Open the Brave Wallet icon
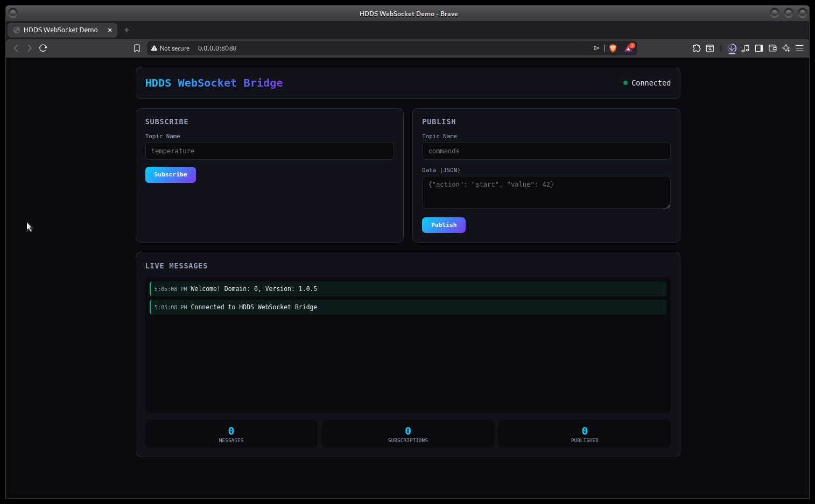This screenshot has height=504, width=815. (x=772, y=48)
